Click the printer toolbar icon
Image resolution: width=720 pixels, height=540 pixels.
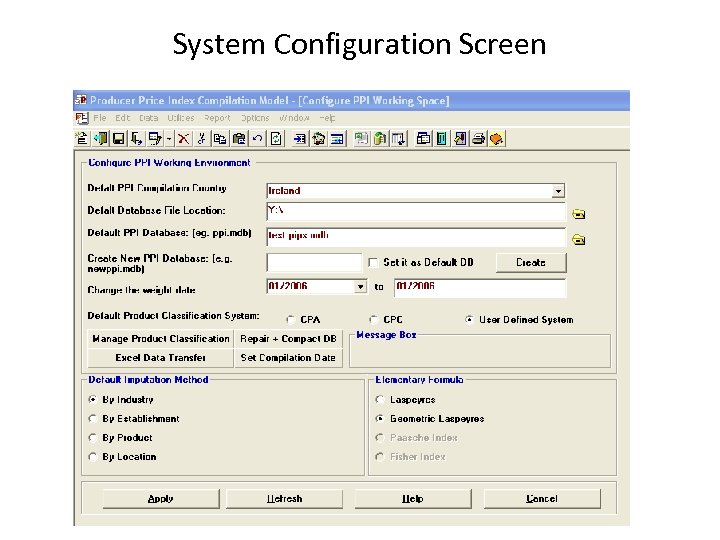coord(478,138)
